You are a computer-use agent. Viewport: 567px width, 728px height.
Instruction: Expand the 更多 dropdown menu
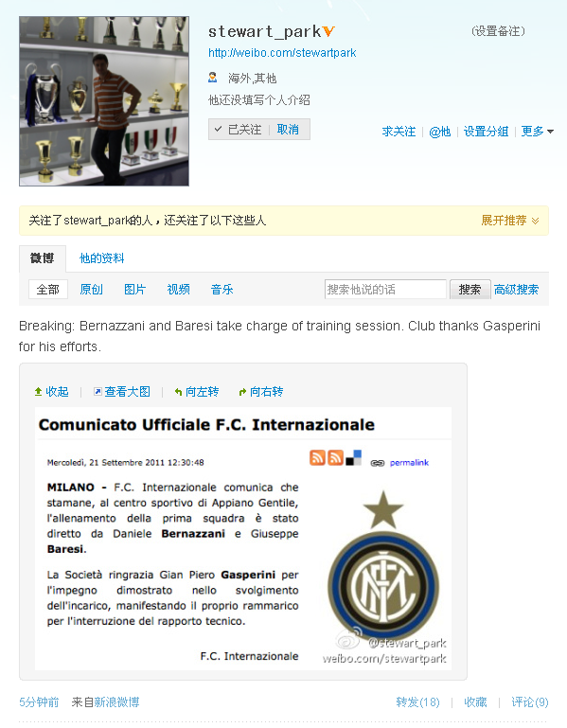point(538,132)
